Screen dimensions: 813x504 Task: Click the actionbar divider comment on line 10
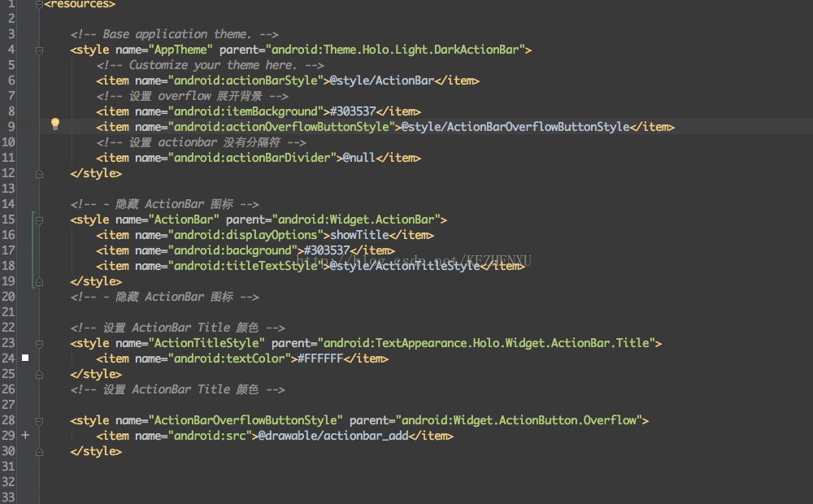[x=201, y=142]
